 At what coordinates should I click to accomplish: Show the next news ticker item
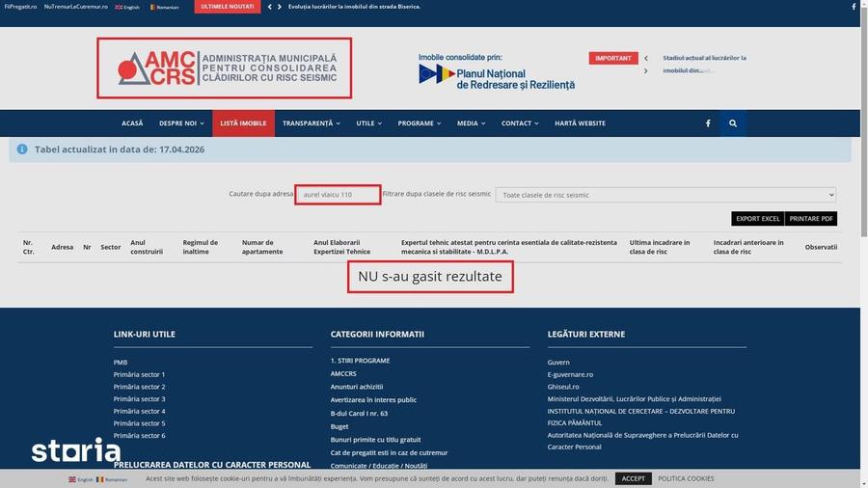280,7
